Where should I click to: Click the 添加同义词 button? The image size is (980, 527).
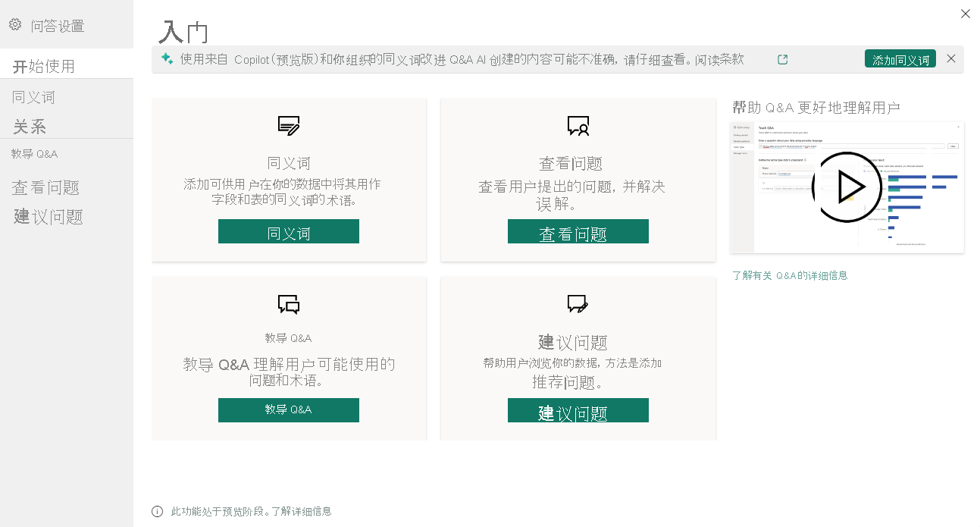[900, 59]
